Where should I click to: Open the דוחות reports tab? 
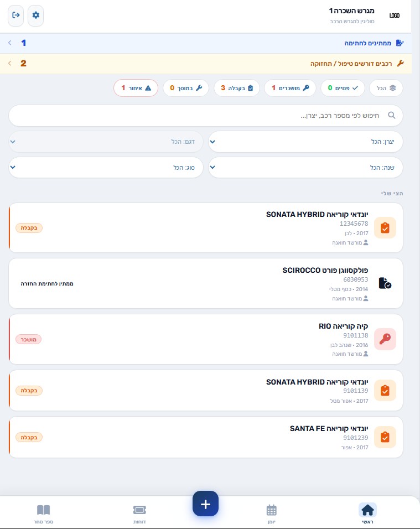point(139,514)
